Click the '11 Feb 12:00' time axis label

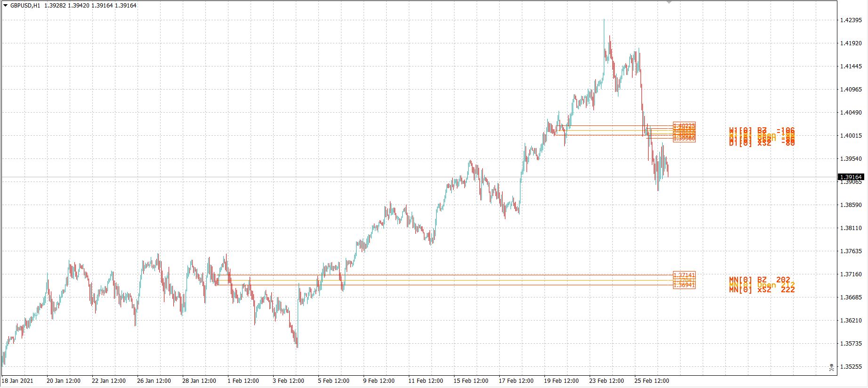[425, 381]
